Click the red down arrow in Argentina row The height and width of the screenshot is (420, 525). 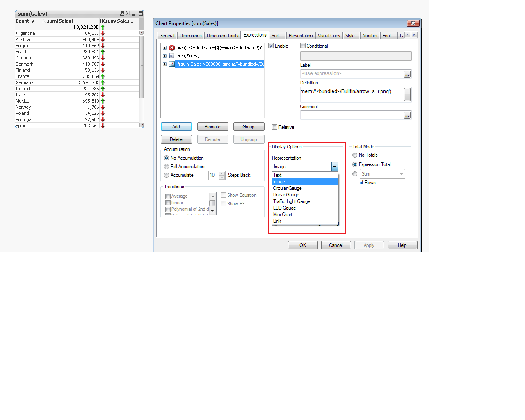pyautogui.click(x=103, y=33)
